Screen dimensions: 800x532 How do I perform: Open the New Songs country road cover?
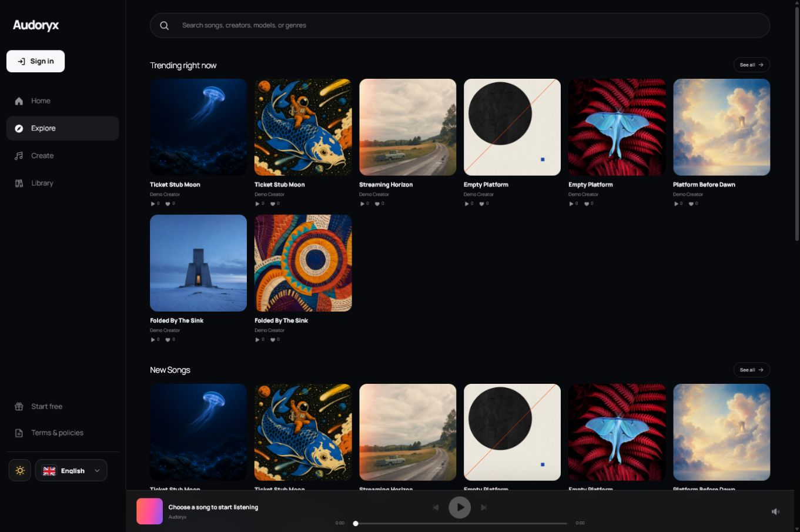coord(408,432)
